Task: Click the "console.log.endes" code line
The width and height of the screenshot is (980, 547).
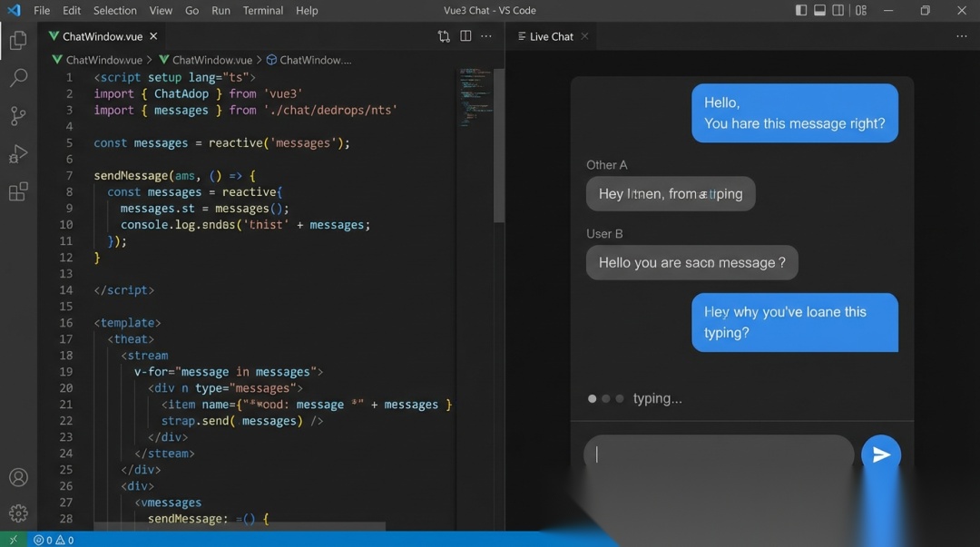Action: (245, 224)
